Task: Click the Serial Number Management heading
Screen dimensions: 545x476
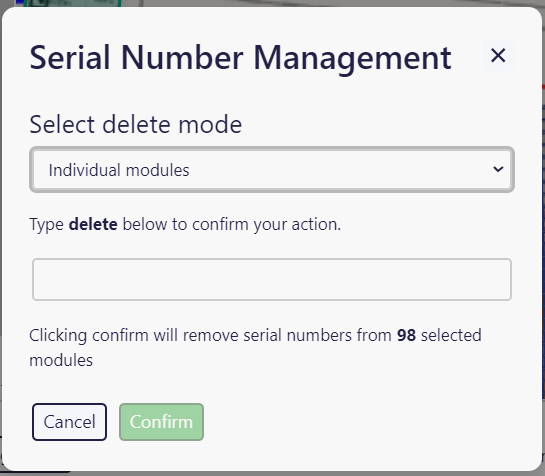Action: point(241,58)
